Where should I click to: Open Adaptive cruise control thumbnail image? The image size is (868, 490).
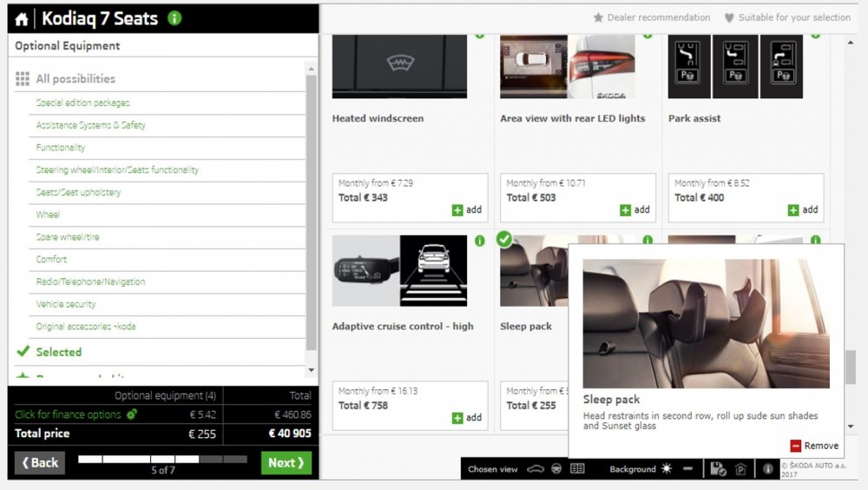coord(399,270)
